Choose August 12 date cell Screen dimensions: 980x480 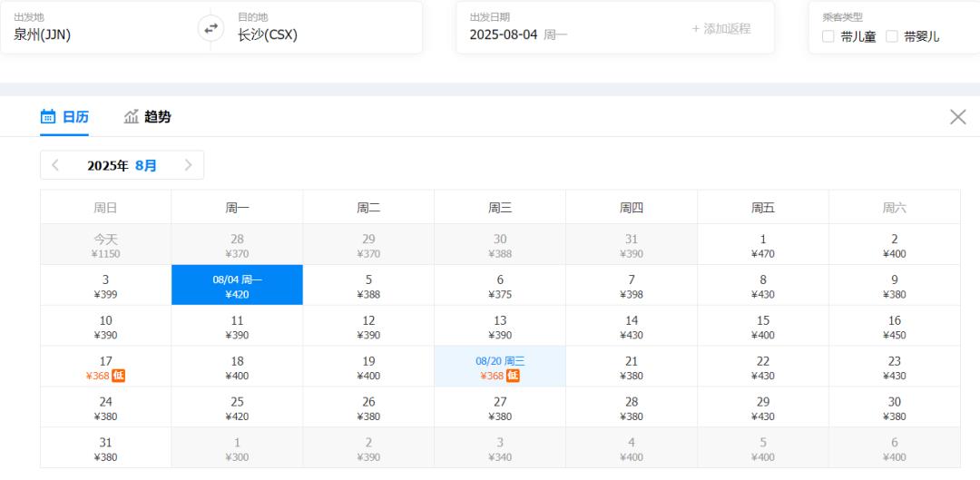pos(368,326)
